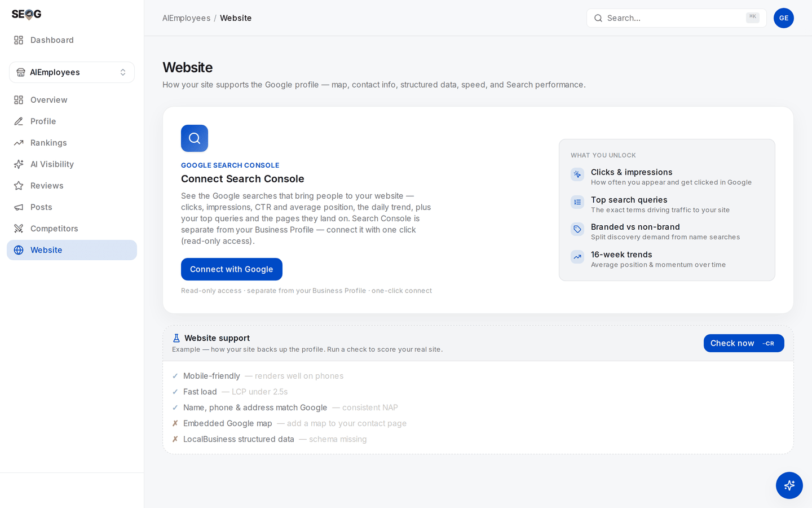
Task: Click the flask icon beside Website support
Action: click(176, 338)
